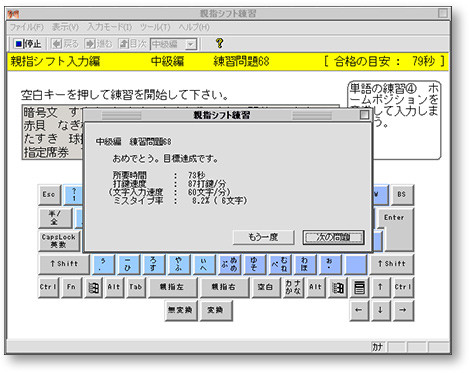Click the left arrow key

point(359,311)
